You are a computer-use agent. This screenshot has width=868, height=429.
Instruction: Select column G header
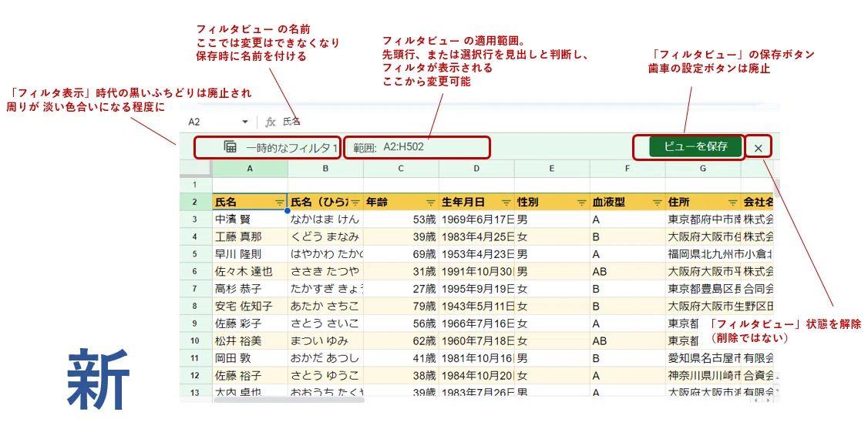point(703,169)
